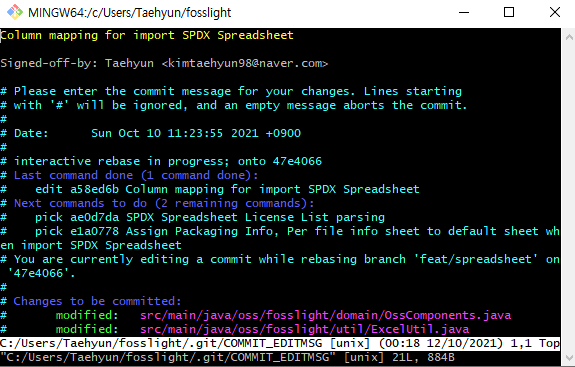This screenshot has height=367, width=575.
Task: Place cursor on 'Column mapping for import SPDX Spreadsheet' first line
Action: [147, 35]
